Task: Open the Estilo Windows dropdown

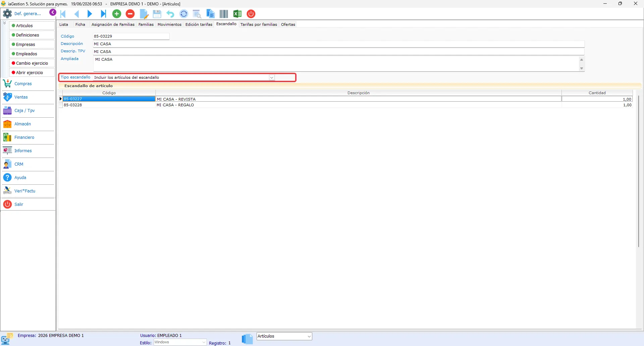Action: pos(204,342)
